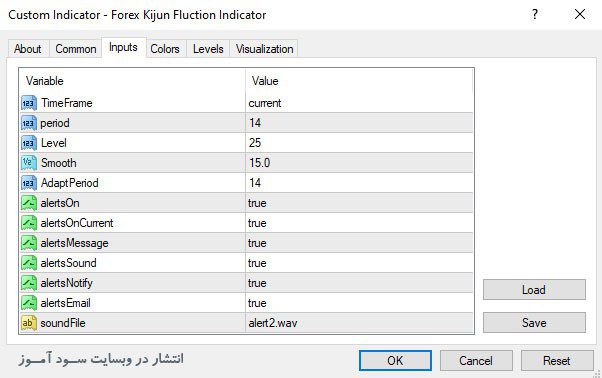Load a saved inputs preset

[534, 290]
